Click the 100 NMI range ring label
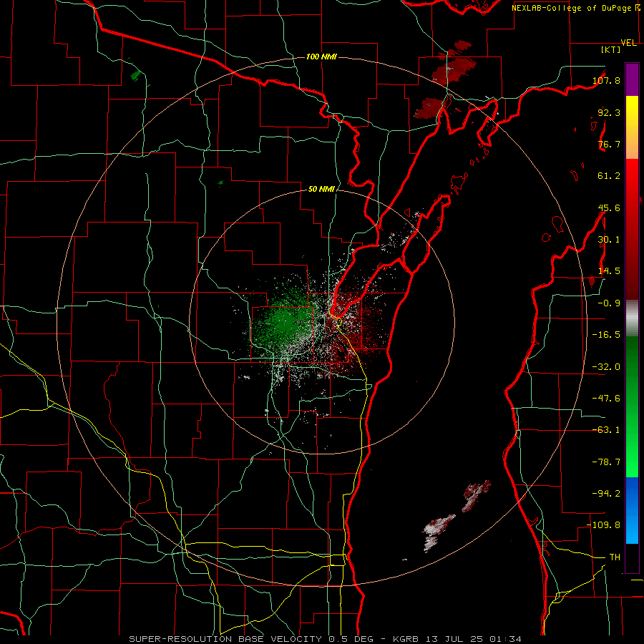The width and height of the screenshot is (644, 644). pyautogui.click(x=321, y=57)
